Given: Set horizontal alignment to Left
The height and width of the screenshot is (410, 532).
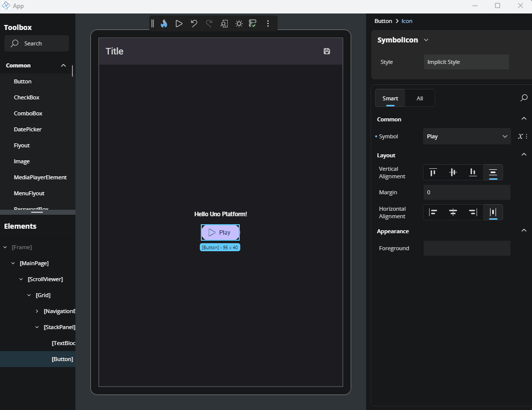Looking at the screenshot, I should [x=433, y=212].
